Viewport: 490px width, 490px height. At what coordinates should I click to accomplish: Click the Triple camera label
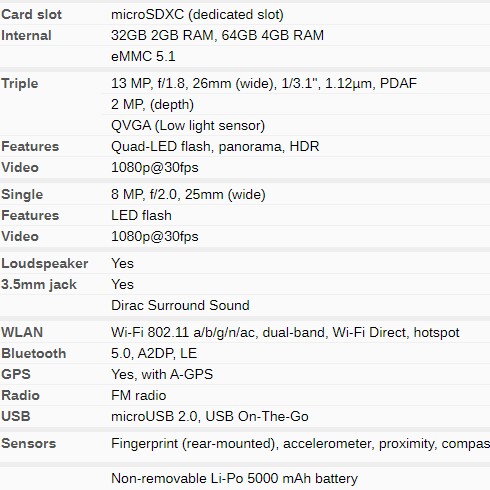[20, 83]
